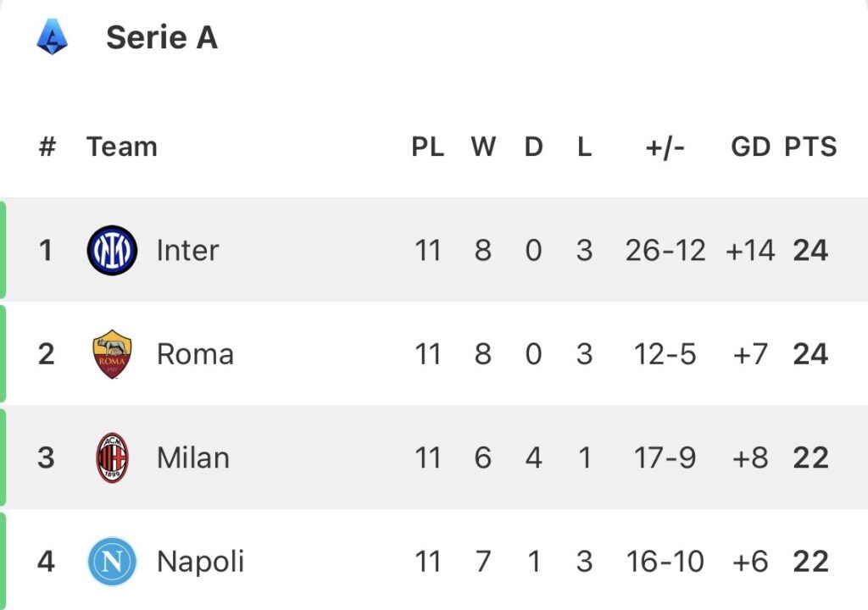Viewport: 868px width, 610px height.
Task: Sort table by GD column header
Action: tap(750, 147)
